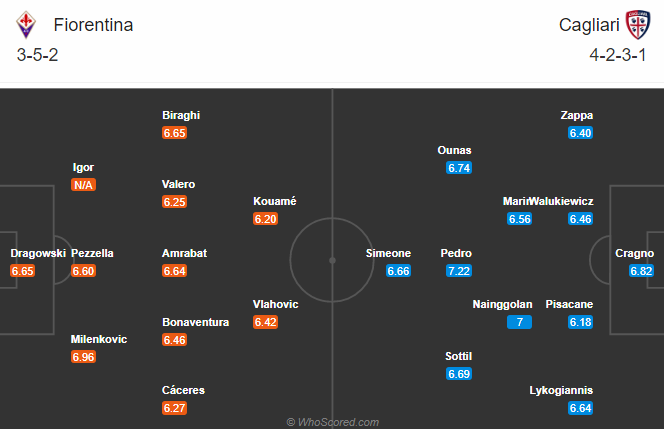Image resolution: width=664 pixels, height=429 pixels.
Task: Click player name Simeone
Action: [388, 253]
